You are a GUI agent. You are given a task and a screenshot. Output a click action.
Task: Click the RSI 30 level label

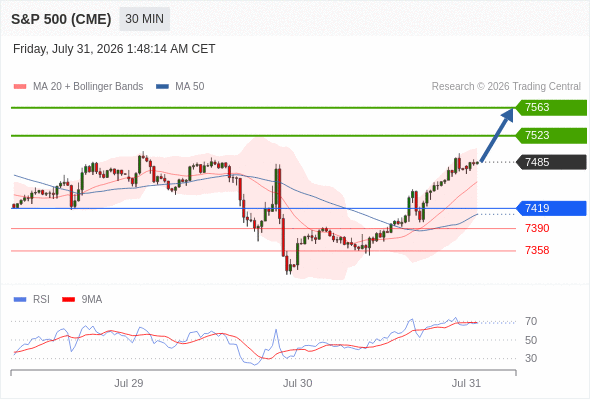[x=531, y=358]
